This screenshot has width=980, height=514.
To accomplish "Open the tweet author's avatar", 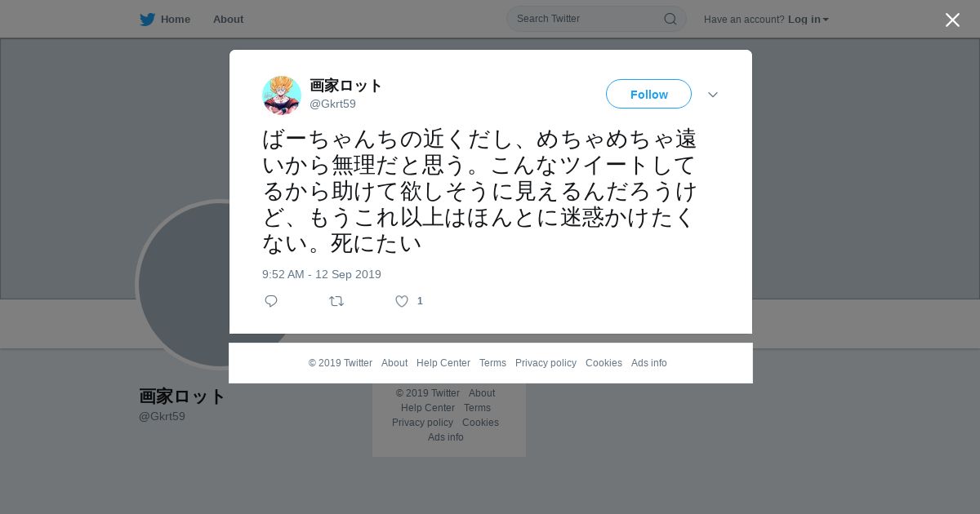I will click(282, 95).
